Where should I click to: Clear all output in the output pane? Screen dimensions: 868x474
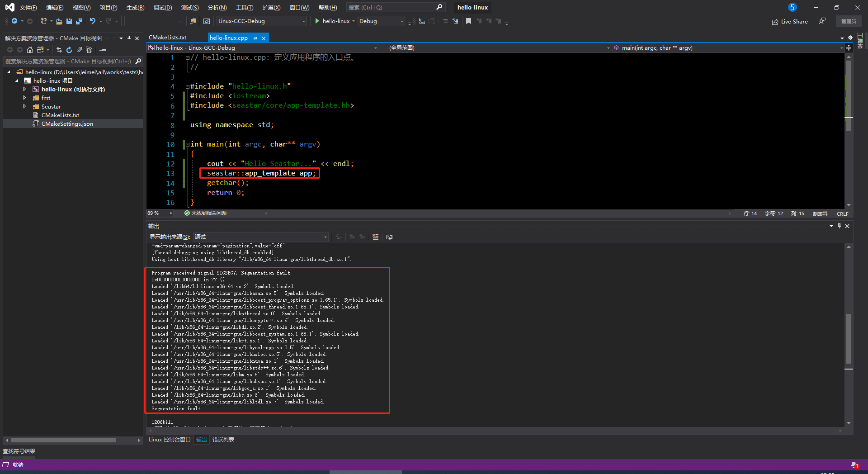375,237
